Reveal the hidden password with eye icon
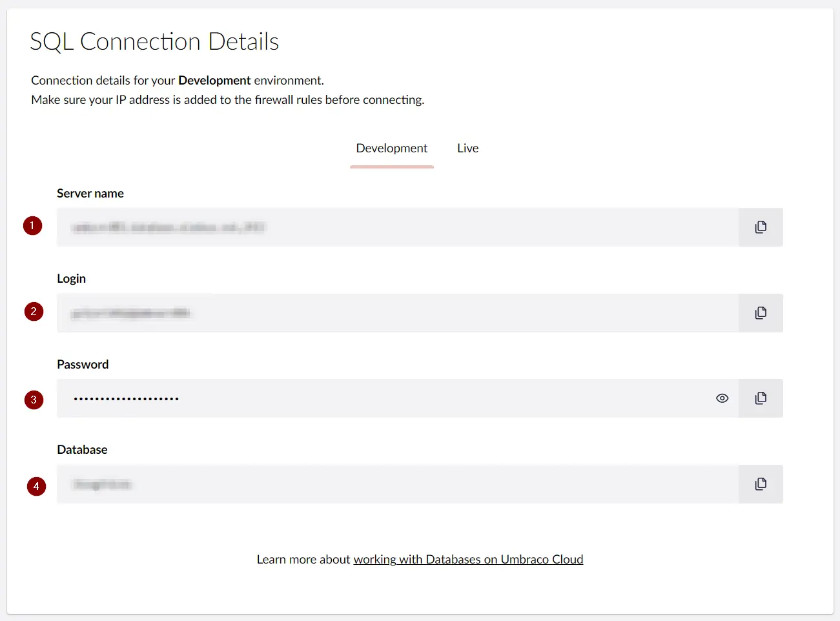Screen dimensions: 840x621 [x=722, y=398]
